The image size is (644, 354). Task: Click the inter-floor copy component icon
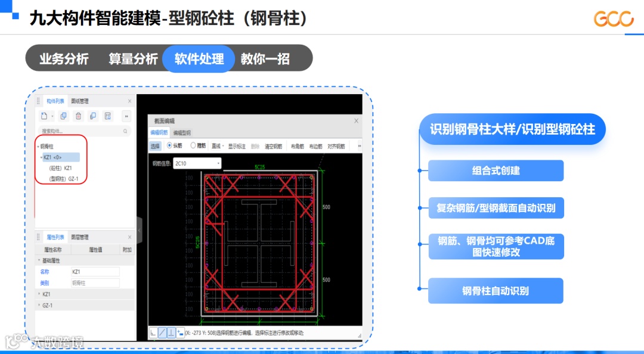(x=93, y=116)
